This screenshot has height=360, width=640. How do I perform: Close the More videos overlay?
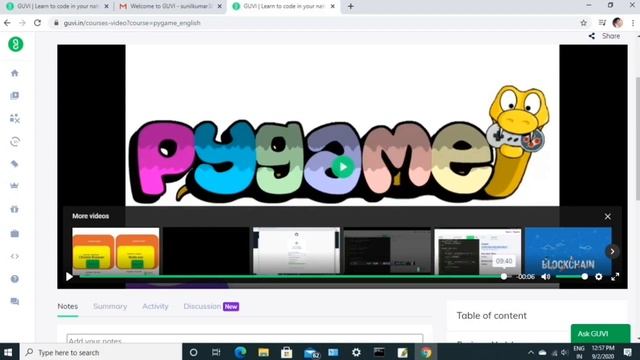(608, 216)
